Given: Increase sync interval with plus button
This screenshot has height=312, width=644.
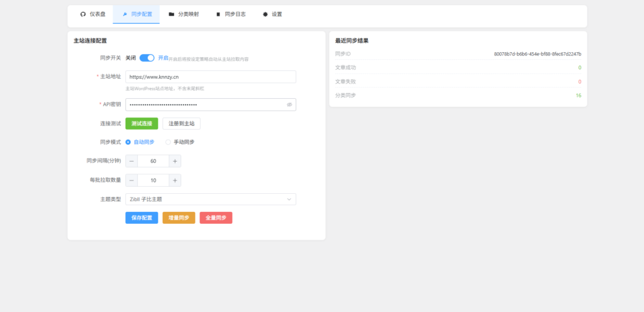Looking at the screenshot, I should (175, 161).
